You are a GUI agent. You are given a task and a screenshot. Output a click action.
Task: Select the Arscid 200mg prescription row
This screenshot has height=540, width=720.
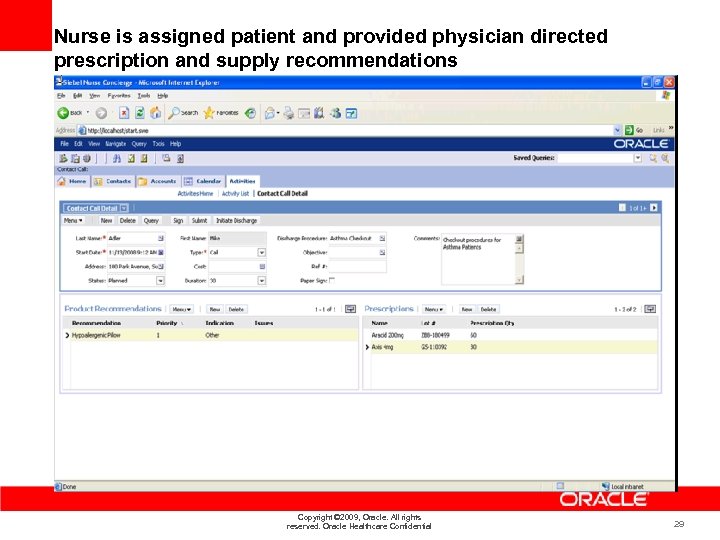[511, 335]
